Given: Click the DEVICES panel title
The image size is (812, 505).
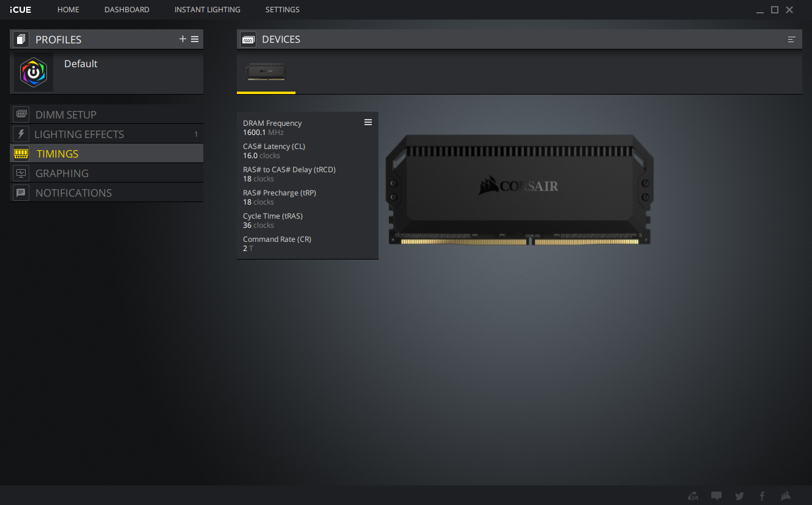Looking at the screenshot, I should pyautogui.click(x=281, y=39).
